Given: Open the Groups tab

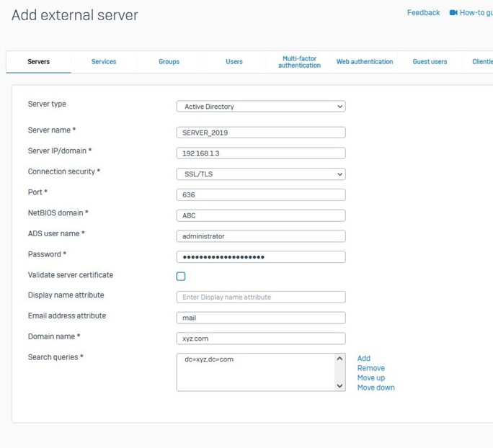Looking at the screenshot, I should coord(169,62).
